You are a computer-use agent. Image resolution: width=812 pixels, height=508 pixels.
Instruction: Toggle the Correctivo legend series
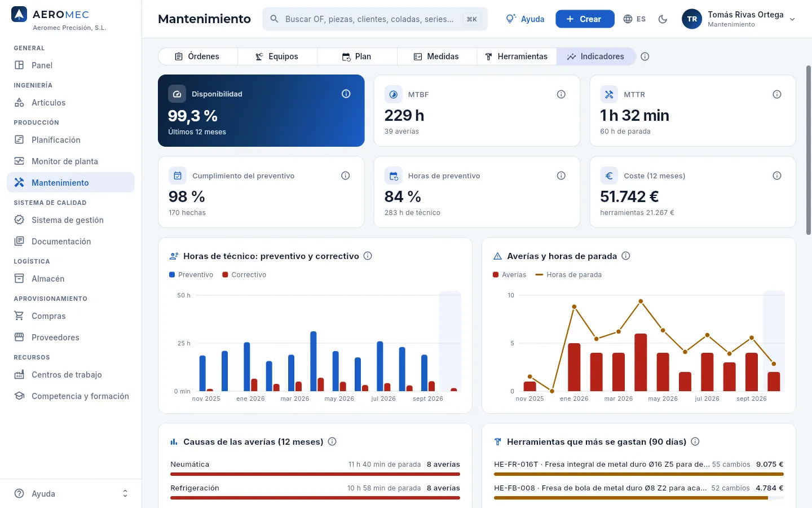[x=244, y=275]
